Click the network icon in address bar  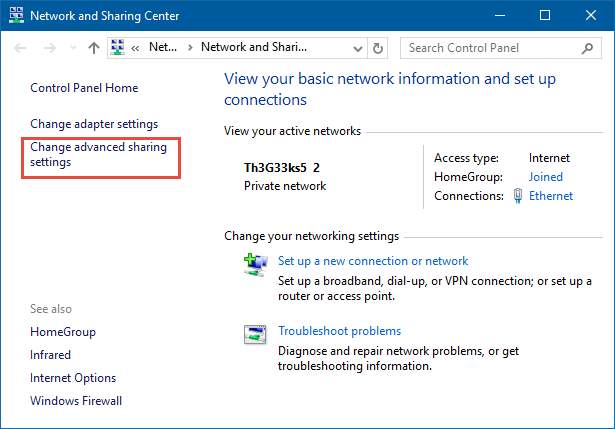coord(117,47)
